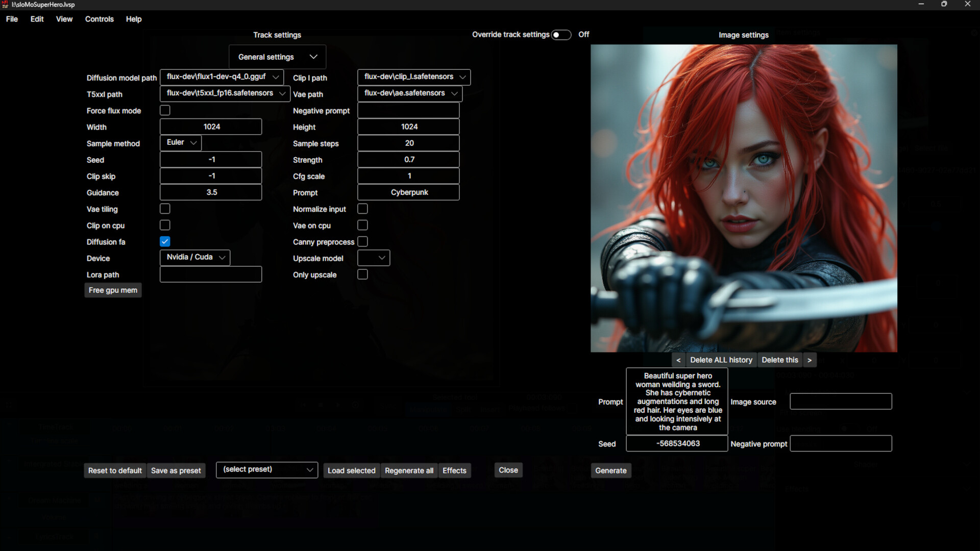Click the Delete ALL history button
This screenshot has width=980, height=551.
721,360
